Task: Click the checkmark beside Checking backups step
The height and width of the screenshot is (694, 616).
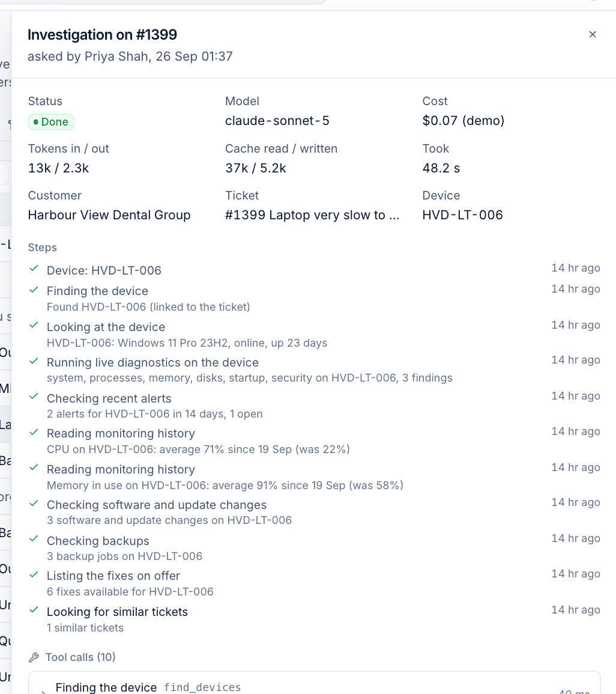Action: (34, 539)
